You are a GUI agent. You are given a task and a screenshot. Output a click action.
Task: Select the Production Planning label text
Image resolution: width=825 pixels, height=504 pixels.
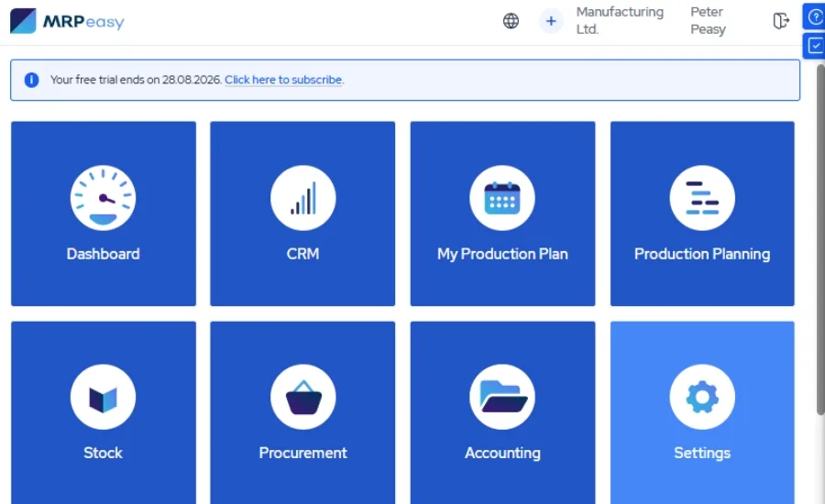click(x=702, y=254)
